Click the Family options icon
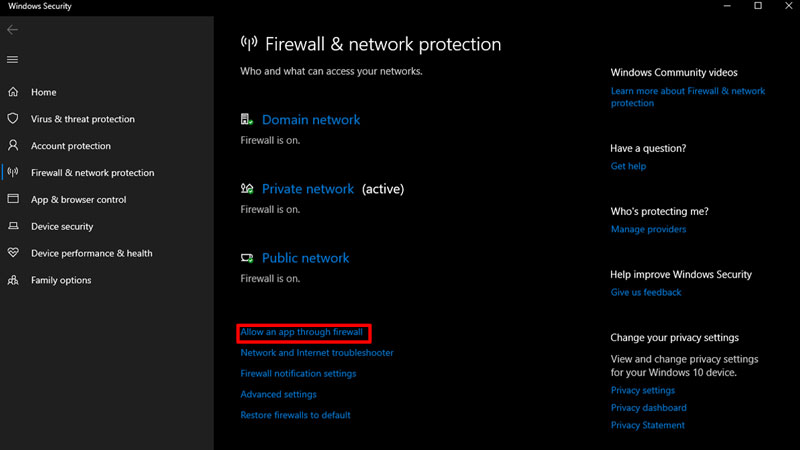This screenshot has height=450, width=800. (13, 280)
